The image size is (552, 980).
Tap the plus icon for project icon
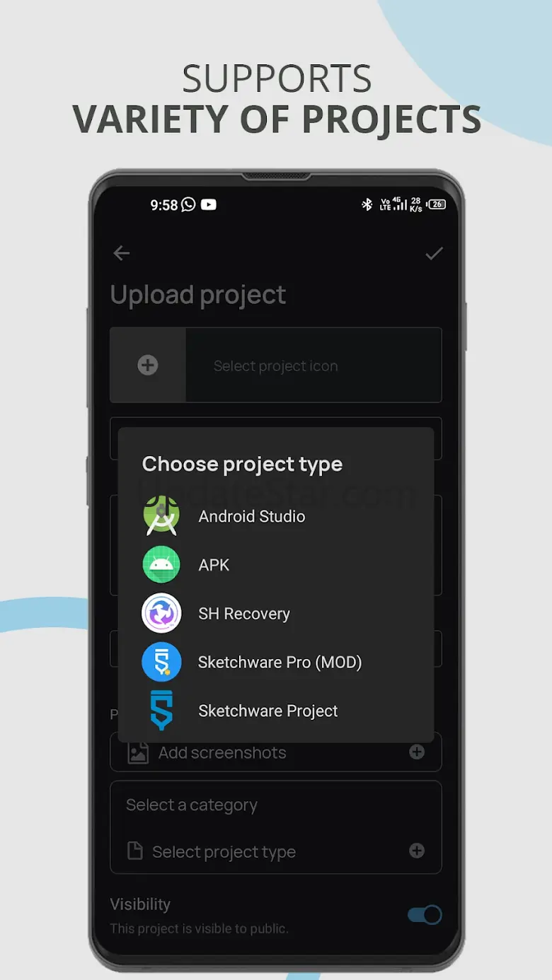[147, 365]
